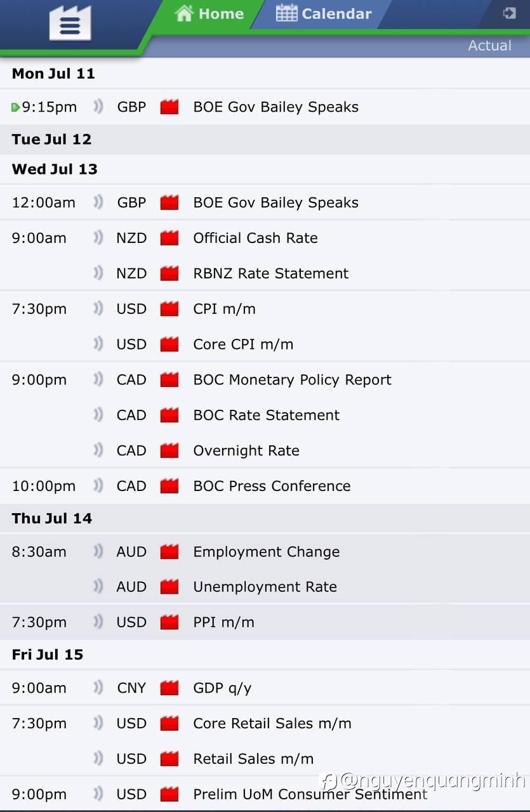This screenshot has height=812, width=530.
Task: Select the Actual column header
Action: click(x=489, y=46)
